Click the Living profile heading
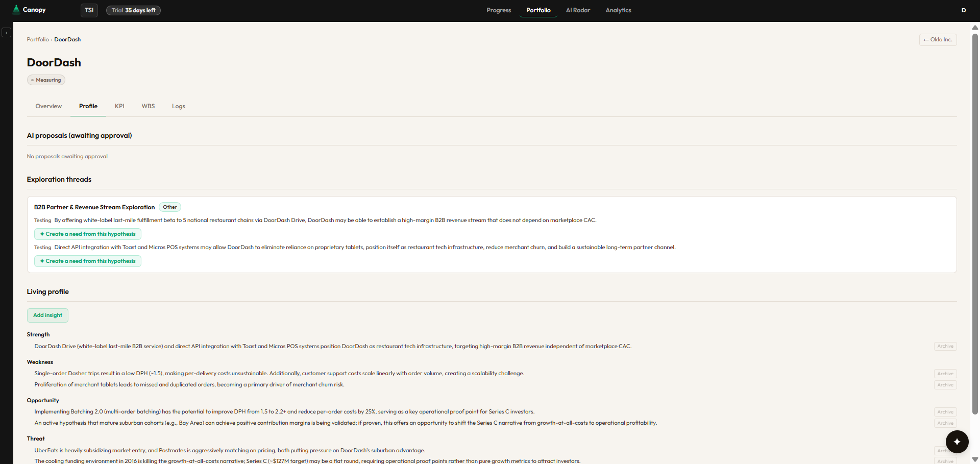This screenshot has width=980, height=464. coord(48,291)
